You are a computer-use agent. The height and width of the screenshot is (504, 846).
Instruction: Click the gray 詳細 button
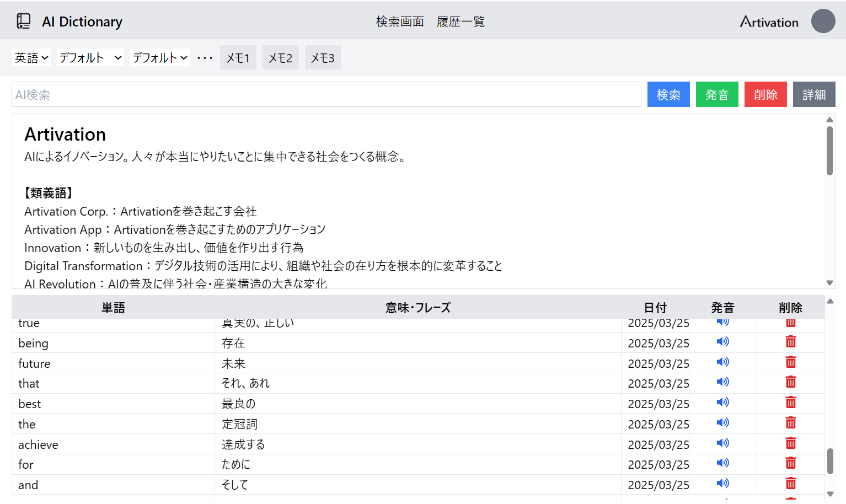pos(814,94)
